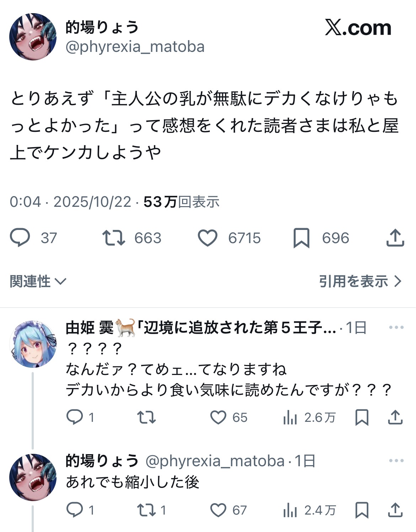Image resolution: width=416 pixels, height=532 pixels.
Task: Share 由姫 雯's reply
Action: [395, 418]
